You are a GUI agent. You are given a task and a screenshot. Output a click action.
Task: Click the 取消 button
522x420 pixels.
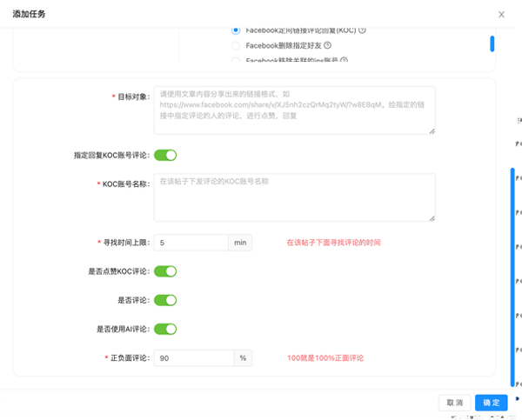click(x=455, y=403)
